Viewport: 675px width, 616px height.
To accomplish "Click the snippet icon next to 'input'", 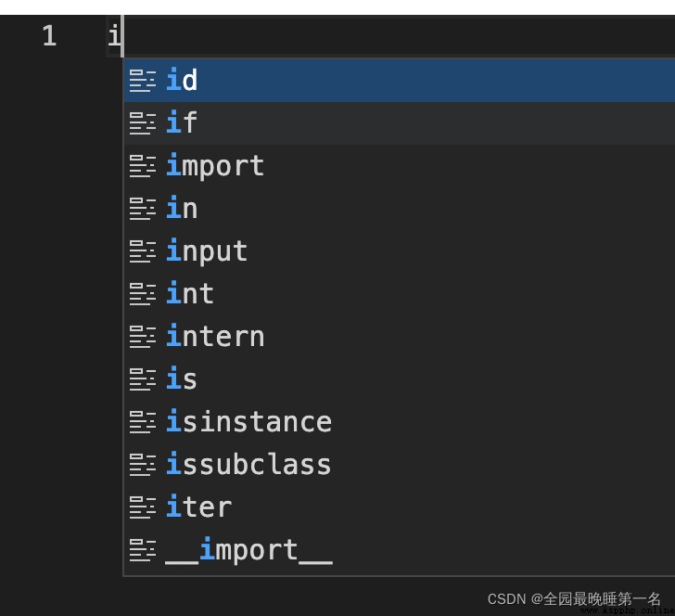I will click(x=143, y=251).
